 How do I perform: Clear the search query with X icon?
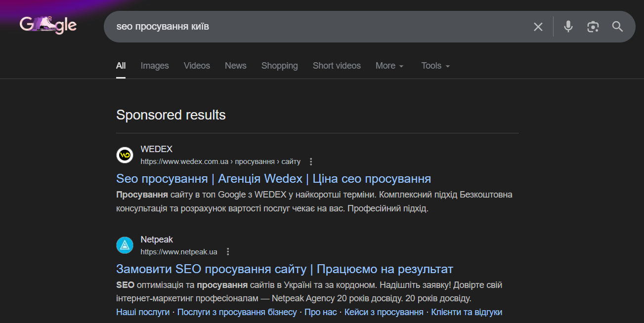coord(538,27)
